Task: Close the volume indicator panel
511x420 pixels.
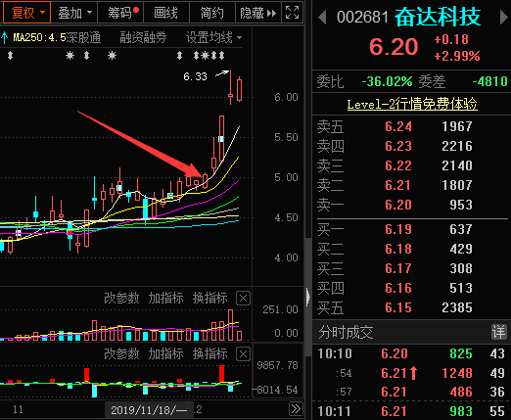Action: 243,299
